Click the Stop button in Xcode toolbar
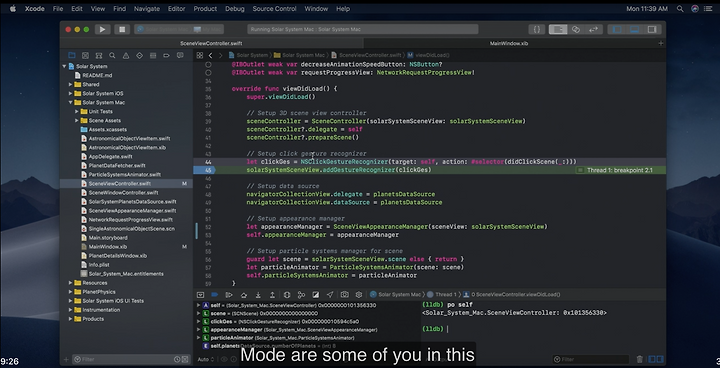 click(x=122, y=29)
